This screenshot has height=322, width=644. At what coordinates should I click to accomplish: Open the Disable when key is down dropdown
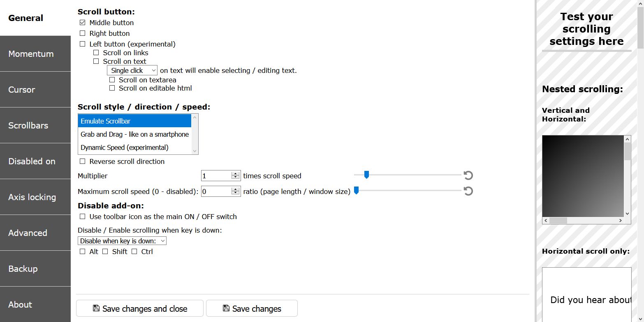pyautogui.click(x=122, y=241)
